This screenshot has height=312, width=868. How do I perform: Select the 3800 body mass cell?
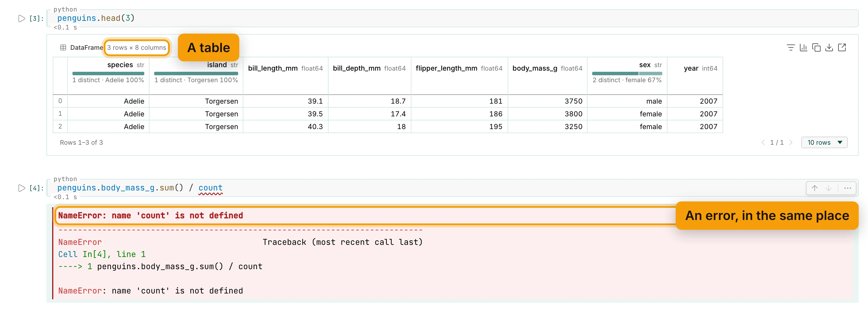coord(547,114)
